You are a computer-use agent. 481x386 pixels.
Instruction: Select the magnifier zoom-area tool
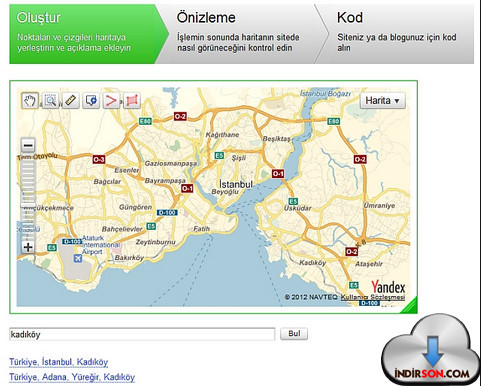pyautogui.click(x=50, y=100)
